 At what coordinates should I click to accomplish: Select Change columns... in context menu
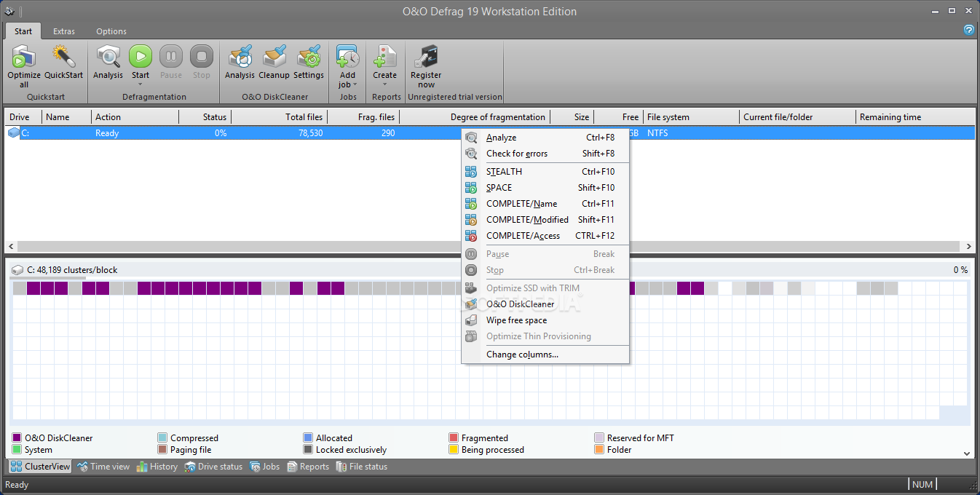545,355
